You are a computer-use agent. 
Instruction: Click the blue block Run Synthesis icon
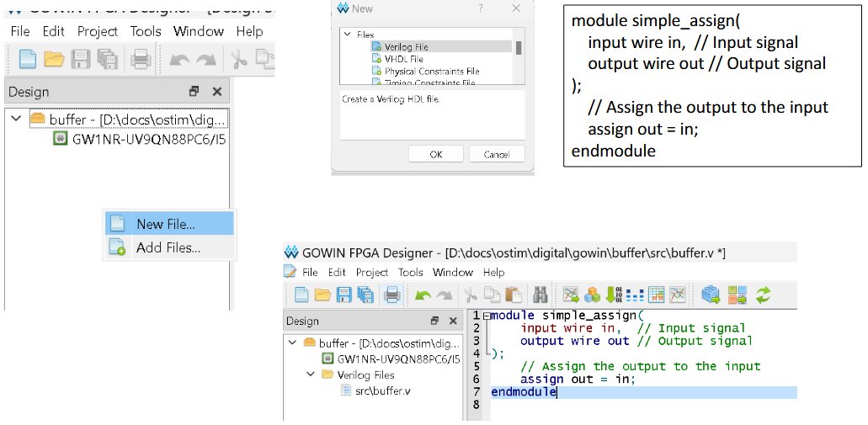point(711,295)
